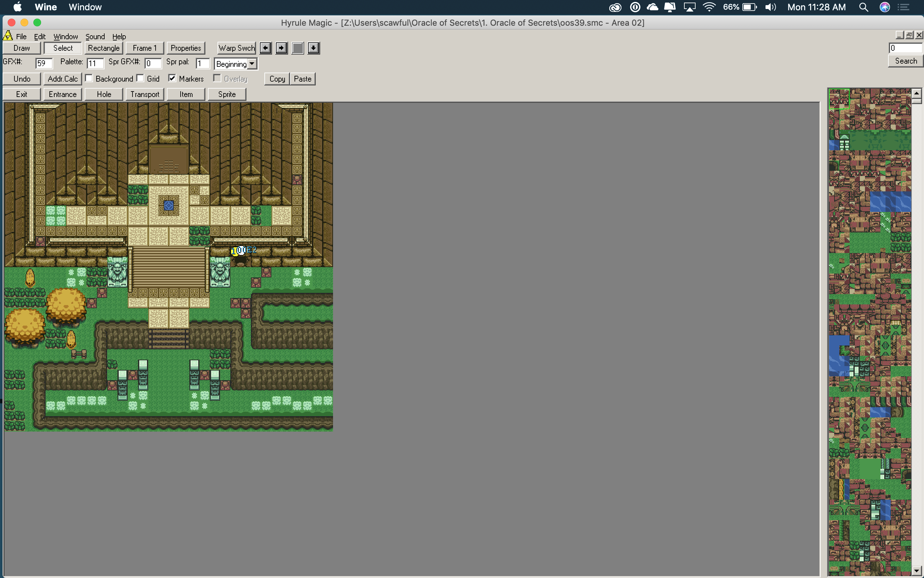The width and height of the screenshot is (924, 578).
Task: Activate the Select tool button
Action: pyautogui.click(x=63, y=48)
